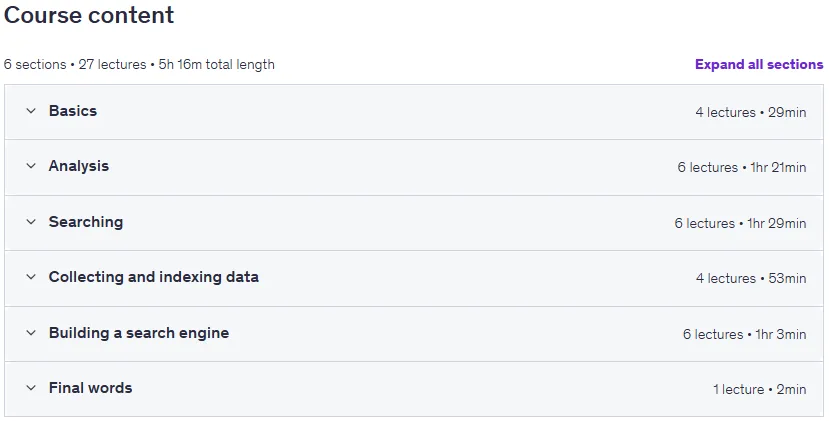This screenshot has width=829, height=421.
Task: Click the Searching 1hr 29min duration label
Action: tap(777, 223)
